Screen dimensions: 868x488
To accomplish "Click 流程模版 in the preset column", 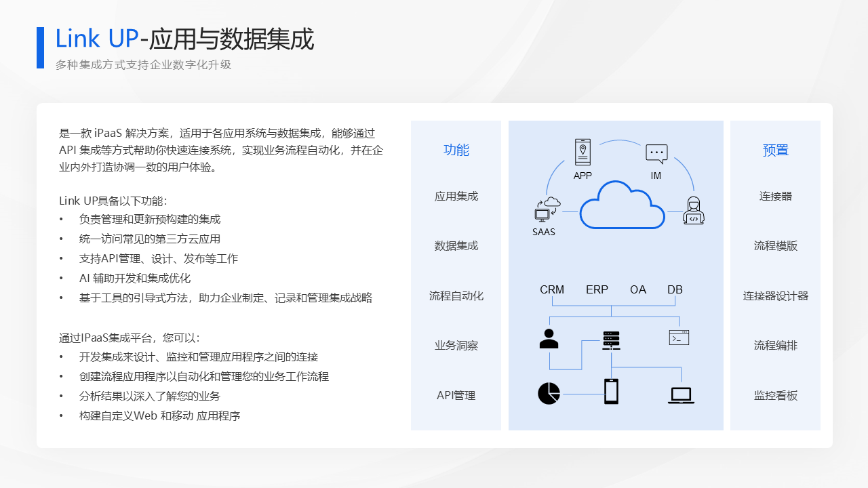I will (776, 245).
